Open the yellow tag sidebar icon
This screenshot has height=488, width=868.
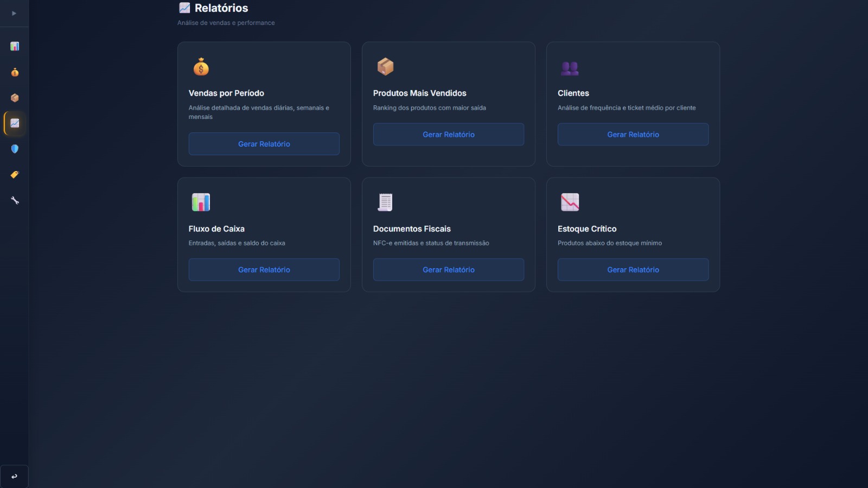15,174
